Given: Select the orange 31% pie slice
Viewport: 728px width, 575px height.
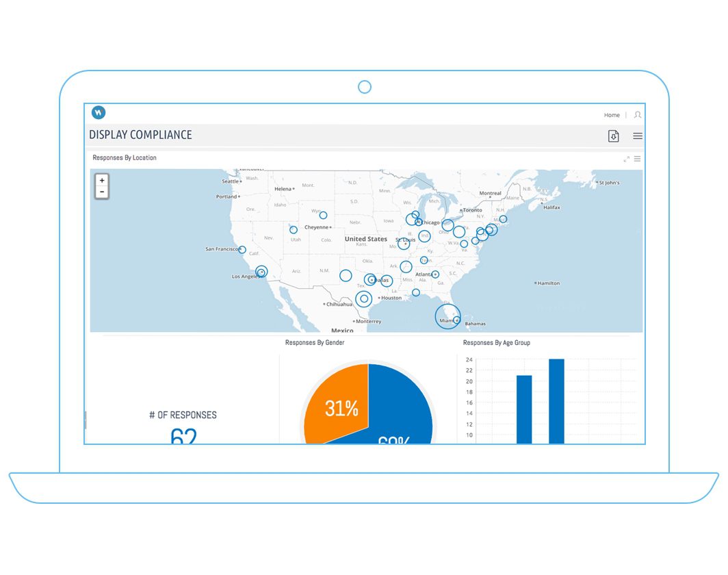Looking at the screenshot, I should tap(338, 404).
